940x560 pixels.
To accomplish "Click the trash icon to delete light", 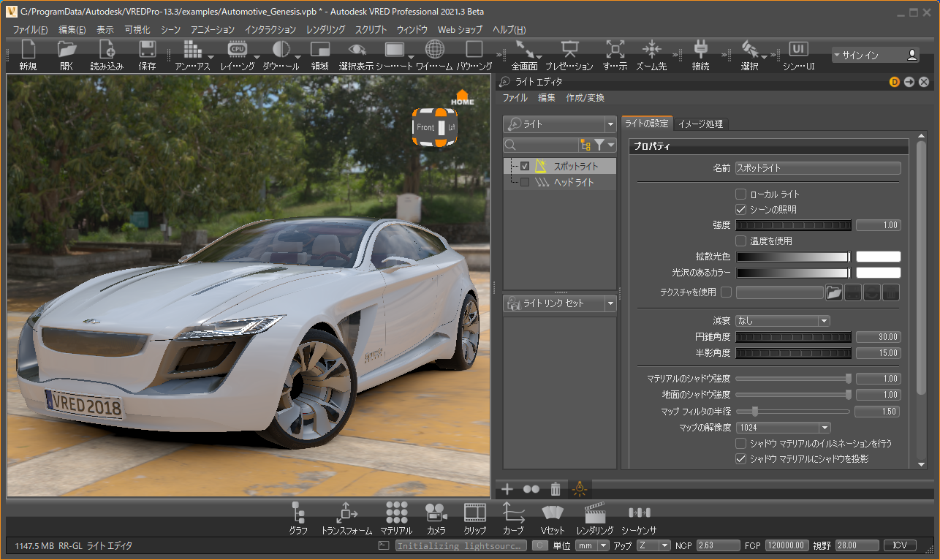I will pos(556,489).
